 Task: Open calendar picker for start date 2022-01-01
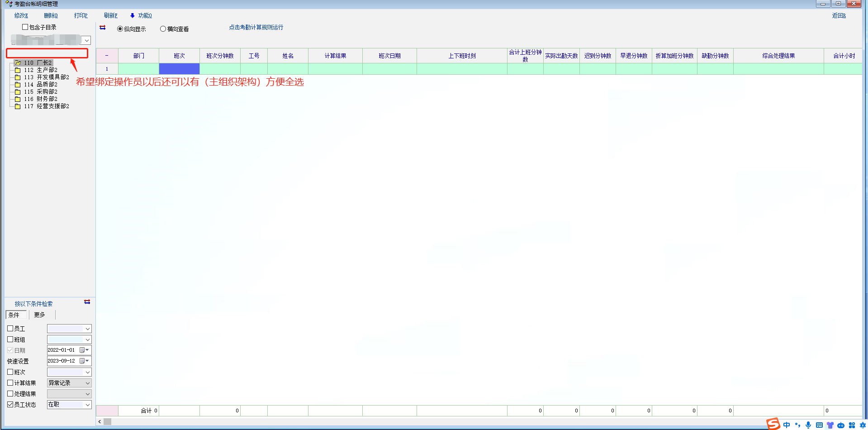coord(84,350)
